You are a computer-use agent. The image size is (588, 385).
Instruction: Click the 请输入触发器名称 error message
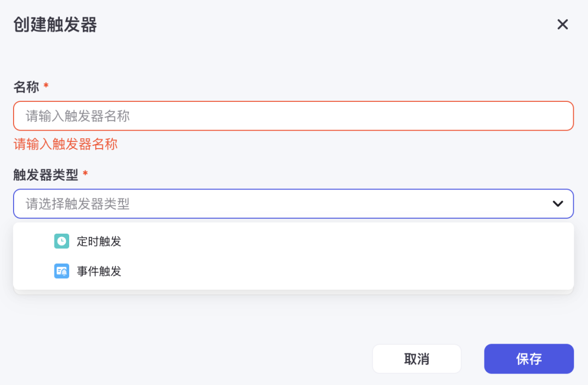tap(65, 146)
